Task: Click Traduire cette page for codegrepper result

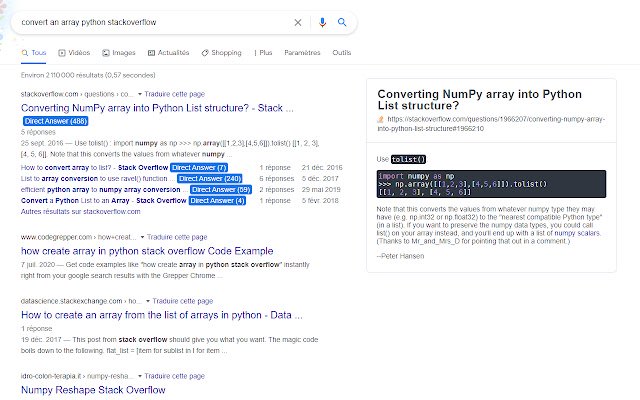Action: pos(177,237)
